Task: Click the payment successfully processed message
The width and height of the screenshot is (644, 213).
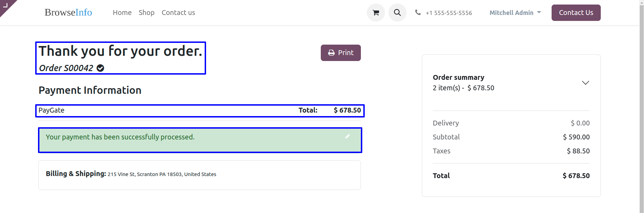Action: pyautogui.click(x=120, y=137)
